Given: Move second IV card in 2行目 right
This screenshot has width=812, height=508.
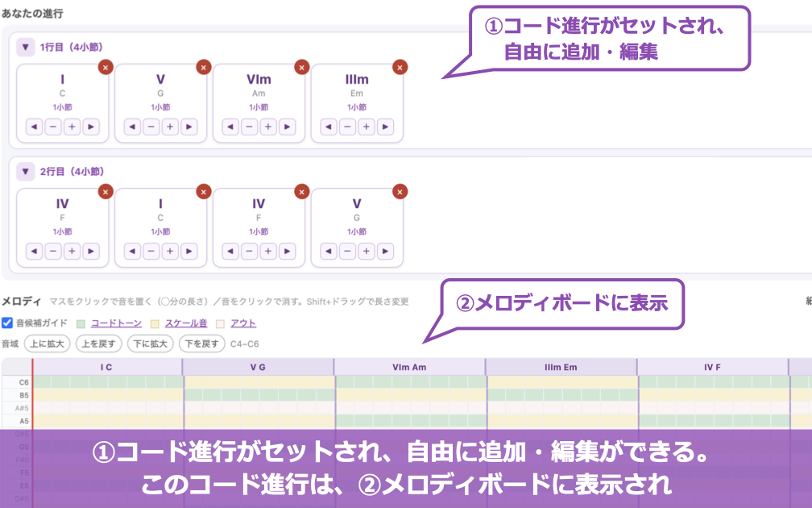Looking at the screenshot, I should click(x=288, y=252).
